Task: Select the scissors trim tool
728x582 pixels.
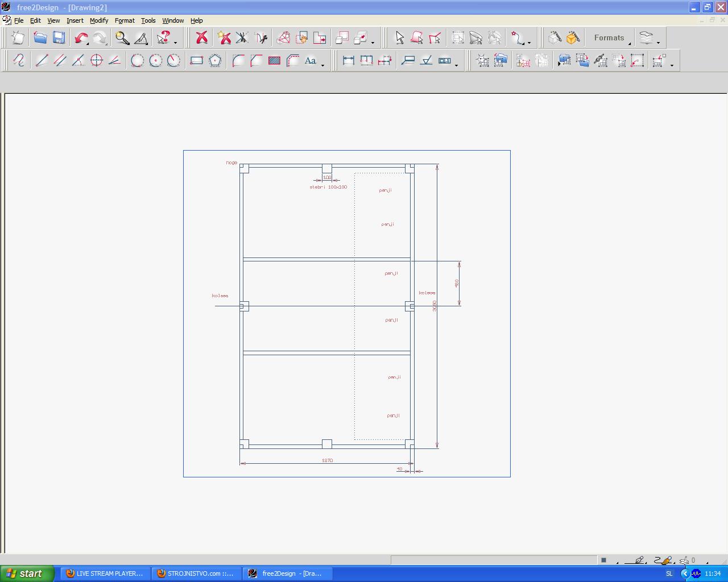Action: coord(261,38)
